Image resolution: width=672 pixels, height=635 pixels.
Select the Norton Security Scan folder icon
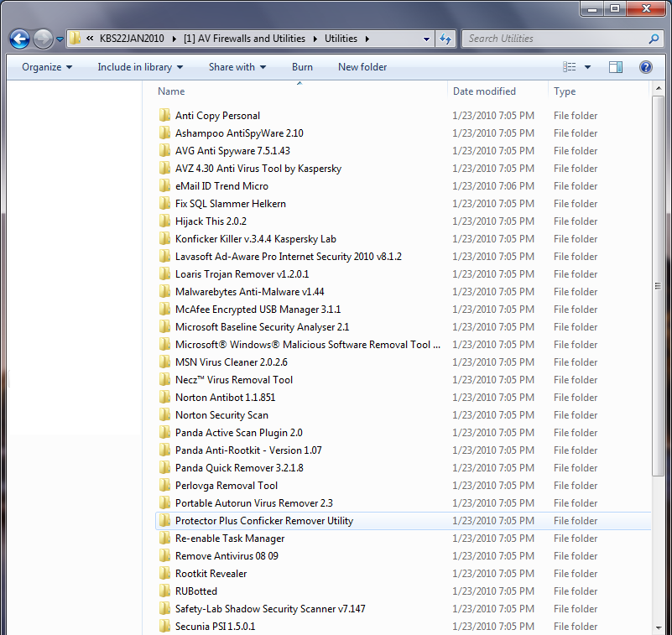coord(164,414)
